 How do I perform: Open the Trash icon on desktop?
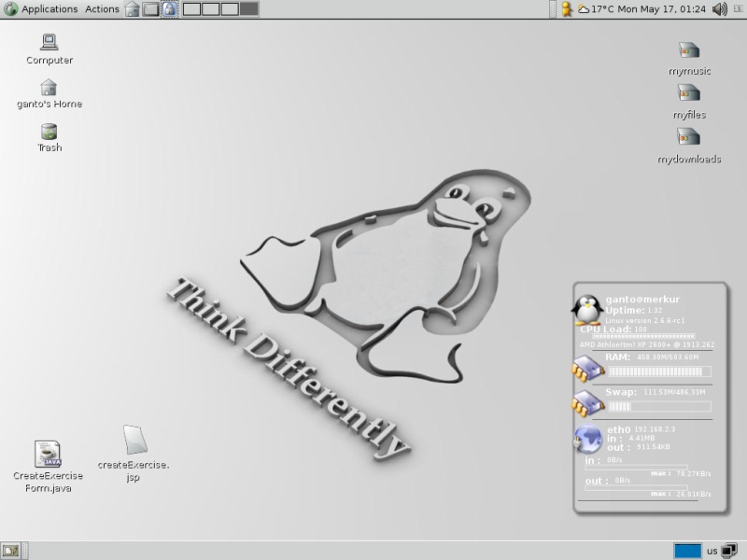point(49,132)
